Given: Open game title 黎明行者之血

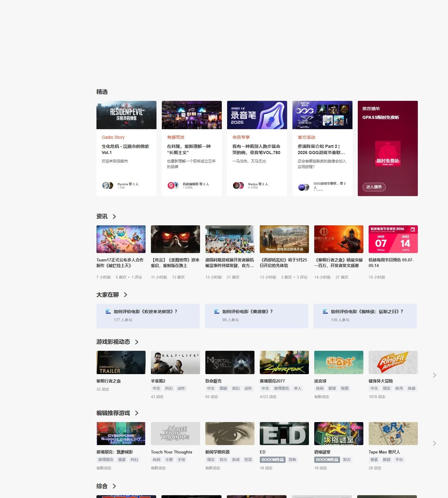Looking at the screenshot, I should 109,381.
